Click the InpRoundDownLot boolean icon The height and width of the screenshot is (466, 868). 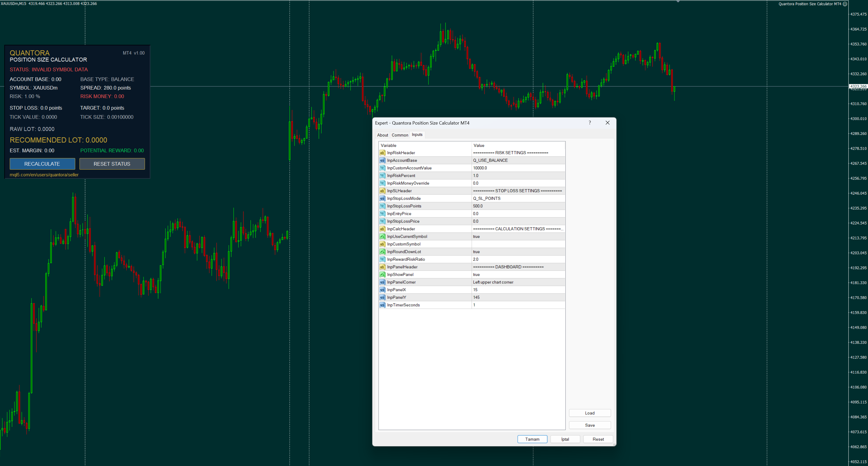click(382, 252)
